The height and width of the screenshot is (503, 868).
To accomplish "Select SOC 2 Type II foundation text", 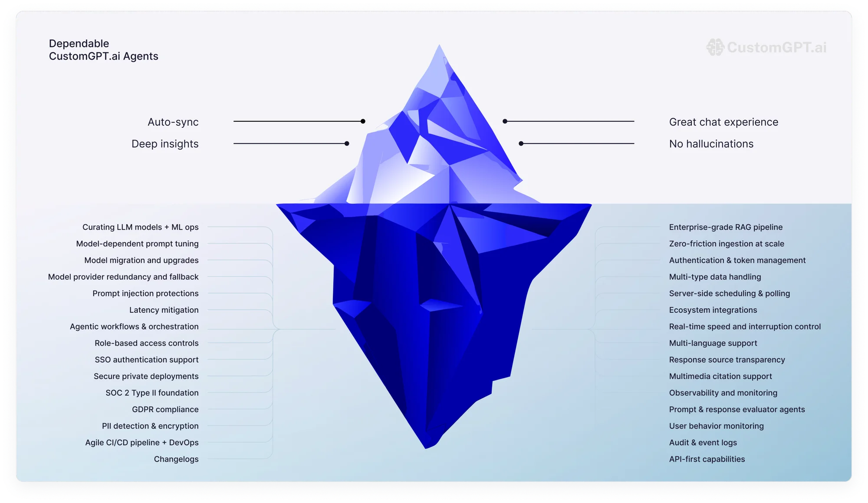I will pyautogui.click(x=152, y=393).
